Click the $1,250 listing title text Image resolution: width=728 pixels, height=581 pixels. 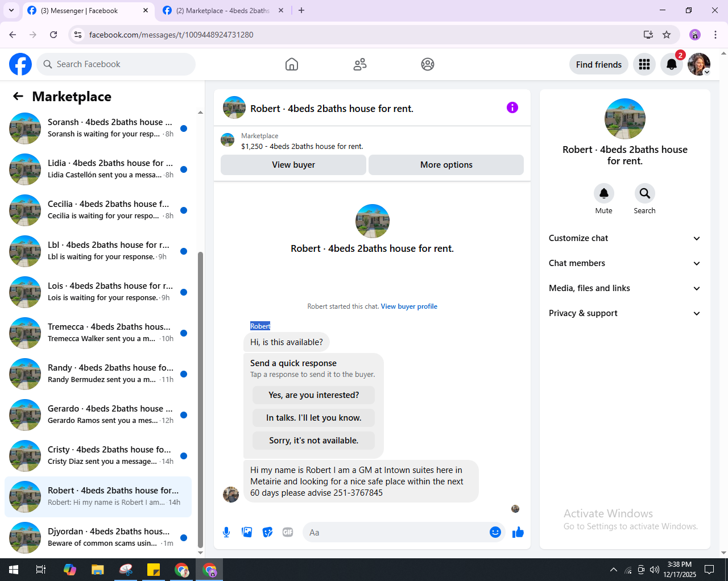coord(302,146)
